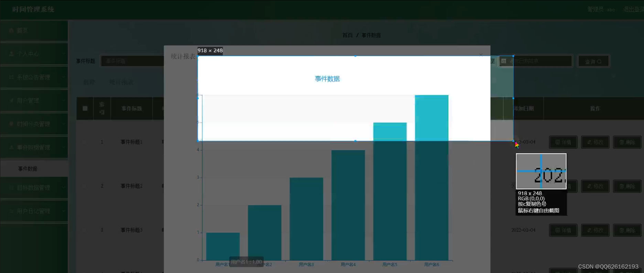Click 删除 on the third row

point(627,230)
